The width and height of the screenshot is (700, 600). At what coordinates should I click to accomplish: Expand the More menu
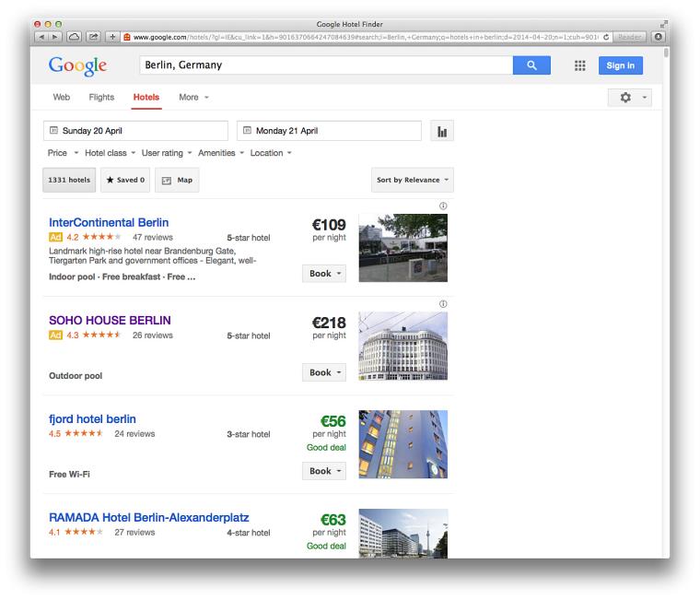point(193,97)
